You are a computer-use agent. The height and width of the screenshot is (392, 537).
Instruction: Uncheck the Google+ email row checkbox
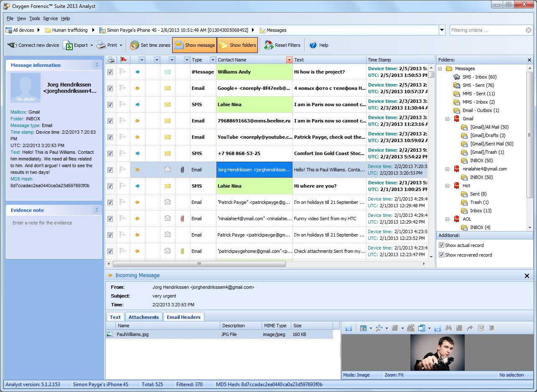[110, 88]
